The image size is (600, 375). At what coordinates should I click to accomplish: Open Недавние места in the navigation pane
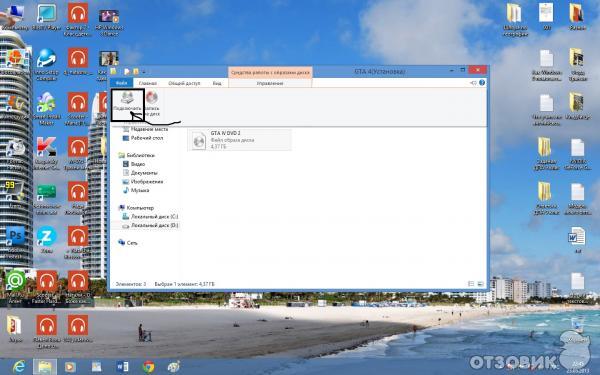[145, 129]
